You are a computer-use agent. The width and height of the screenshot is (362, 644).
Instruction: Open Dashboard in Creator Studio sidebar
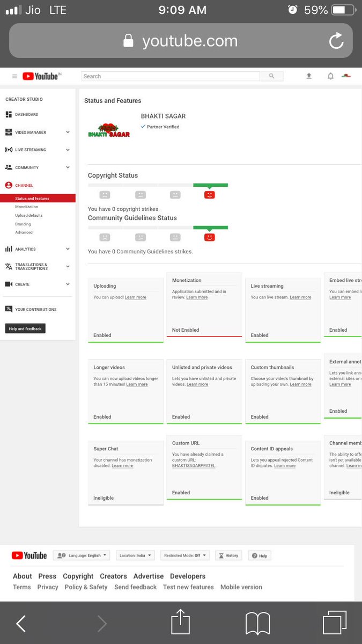click(x=27, y=114)
